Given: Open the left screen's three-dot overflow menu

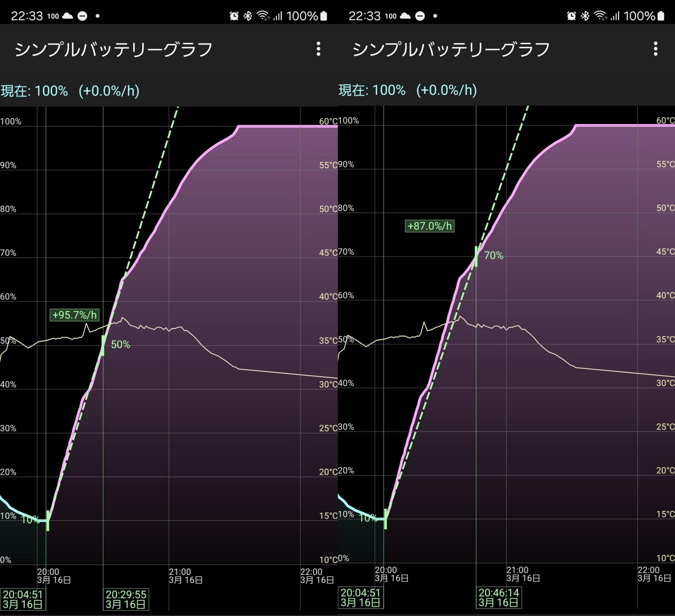Looking at the screenshot, I should [x=318, y=49].
